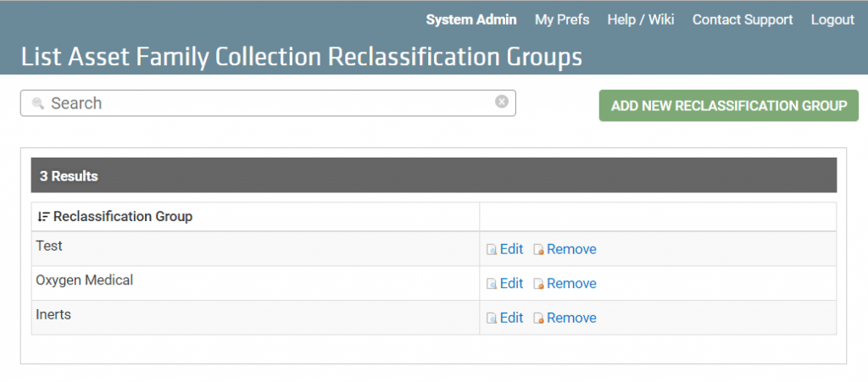
Task: Click the edit icon for Inerts
Action: (x=492, y=318)
